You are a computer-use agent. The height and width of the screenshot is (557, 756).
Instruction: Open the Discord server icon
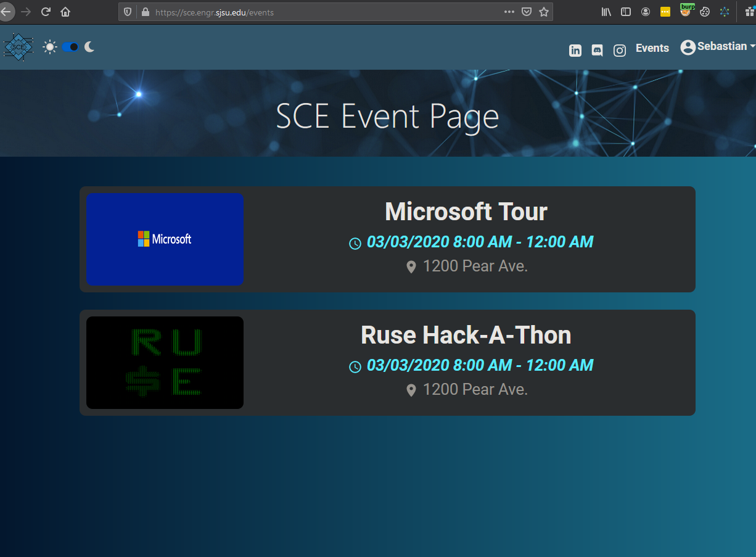597,51
